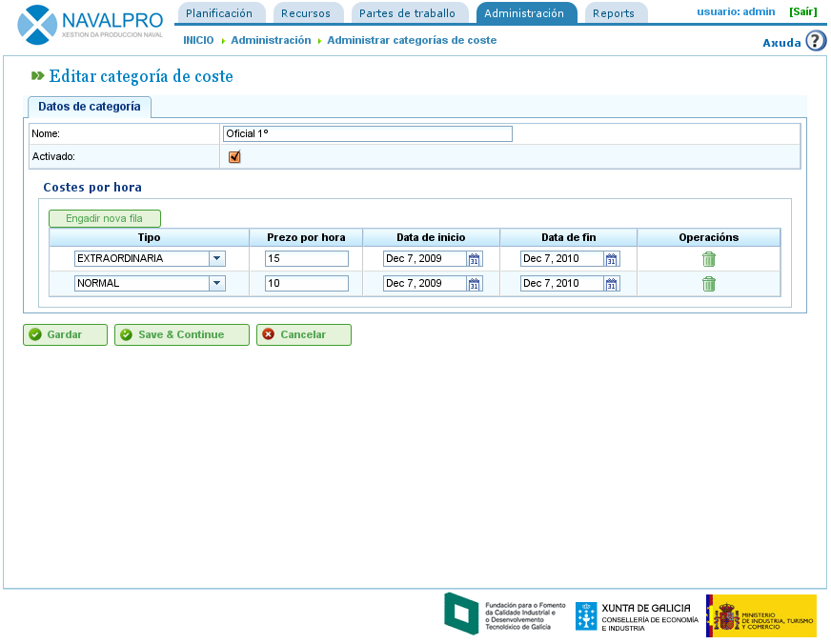Click the Axuda help question mark icon
Image resolution: width=831 pixels, height=644 pixels.
click(815, 41)
